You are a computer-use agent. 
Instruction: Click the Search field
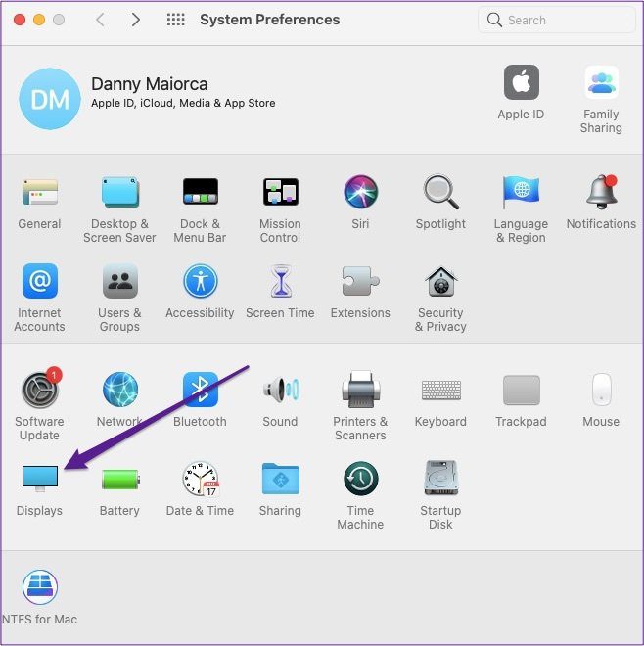coord(557,20)
